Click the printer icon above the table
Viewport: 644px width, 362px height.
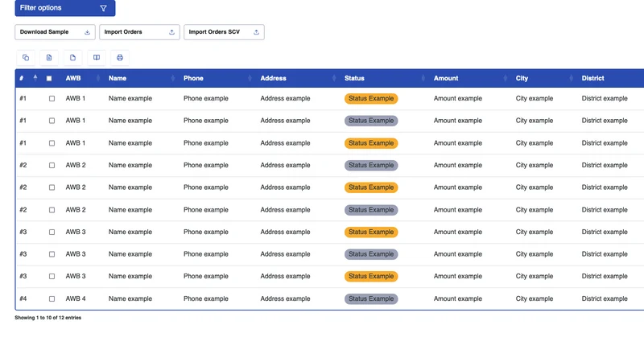click(120, 57)
